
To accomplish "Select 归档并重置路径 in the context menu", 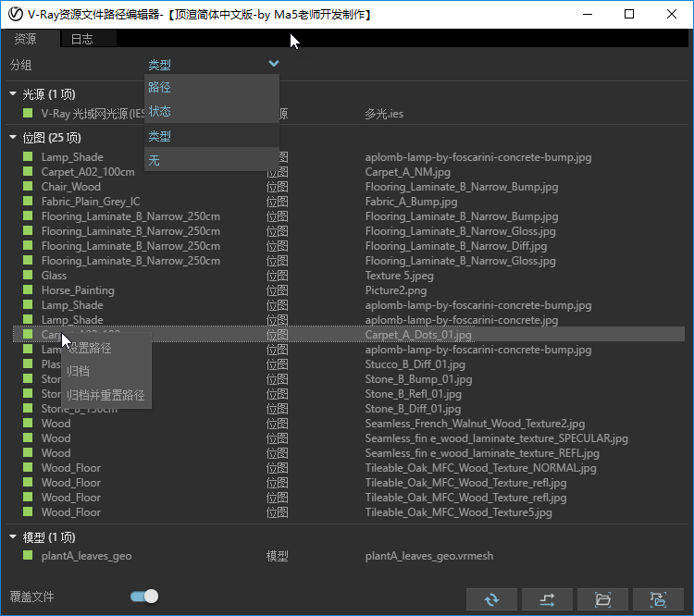I will click(x=106, y=395).
